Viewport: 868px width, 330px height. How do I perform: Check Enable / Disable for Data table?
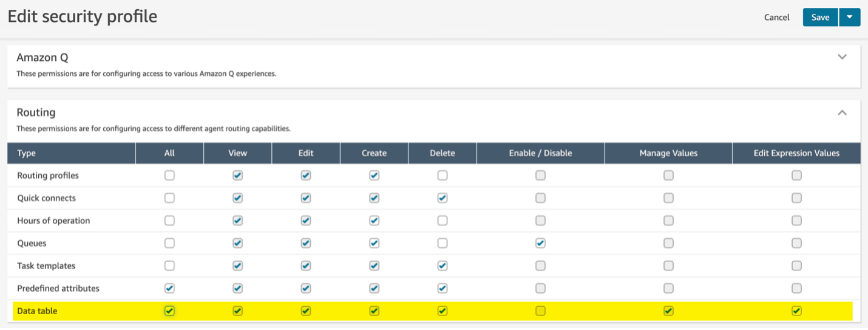[540, 311]
